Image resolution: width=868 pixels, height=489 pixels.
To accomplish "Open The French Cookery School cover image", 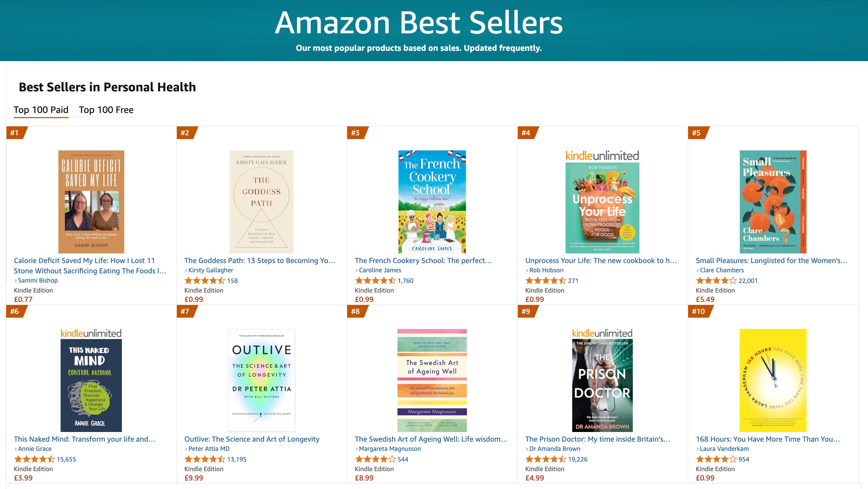I will [x=432, y=202].
